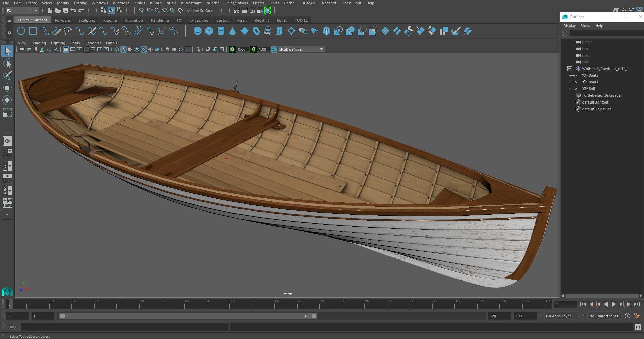Choose the Rotate tool in toolbox
This screenshot has height=339, width=644.
7,100
